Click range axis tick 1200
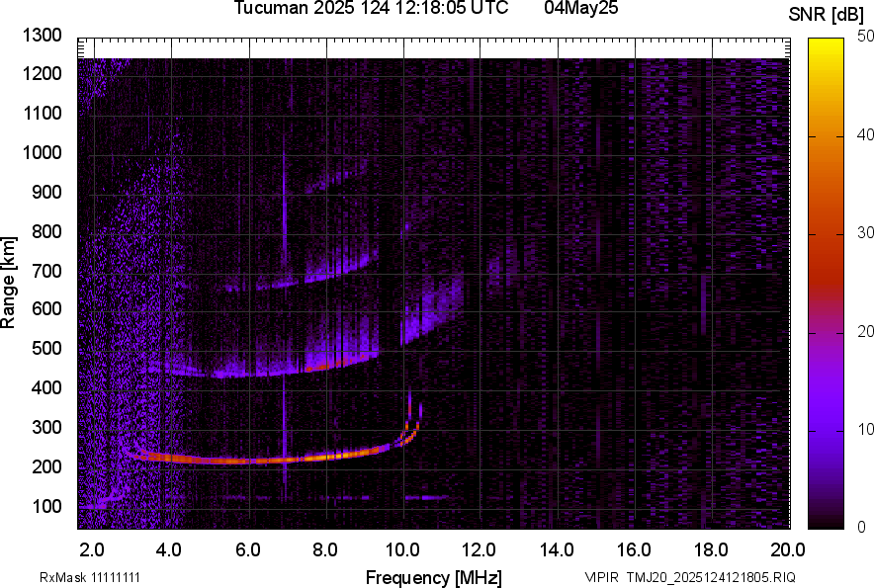 click(x=42, y=73)
